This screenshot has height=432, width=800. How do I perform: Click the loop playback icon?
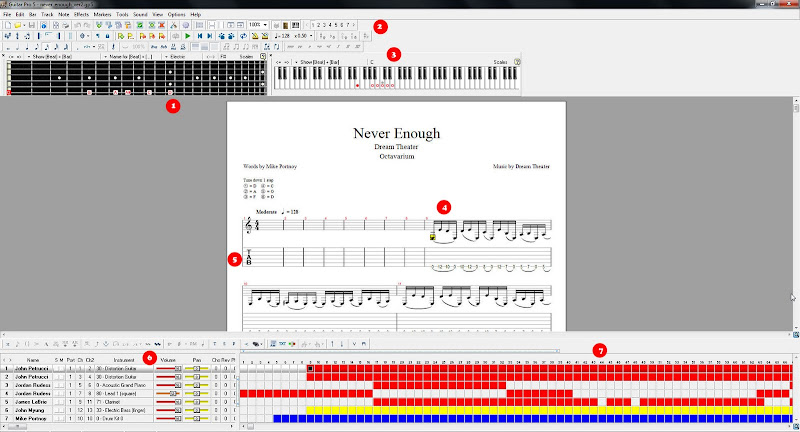(x=243, y=36)
